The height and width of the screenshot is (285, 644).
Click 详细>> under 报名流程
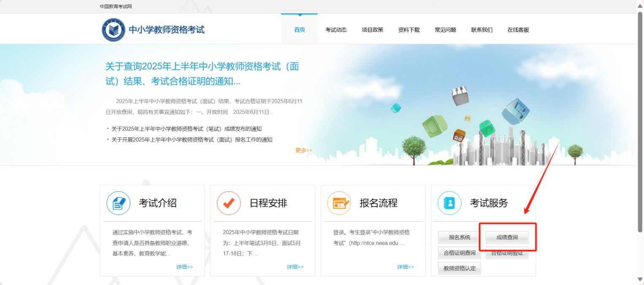point(405,267)
